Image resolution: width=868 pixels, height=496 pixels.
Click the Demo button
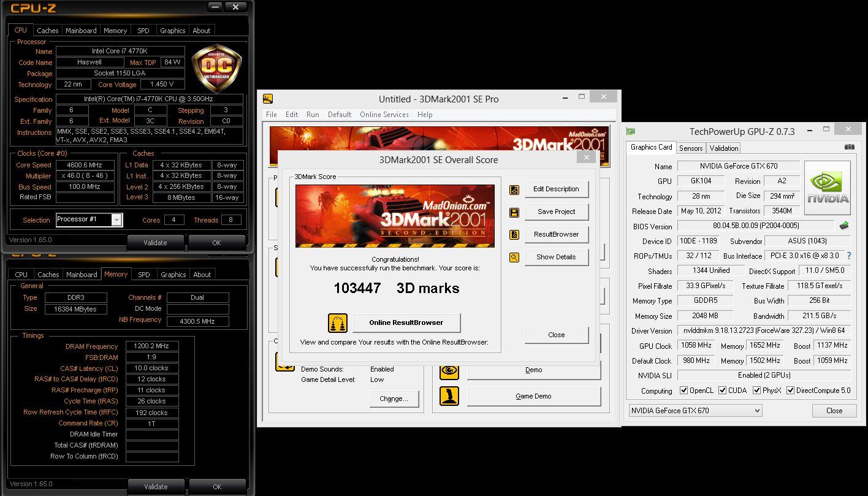tap(533, 370)
